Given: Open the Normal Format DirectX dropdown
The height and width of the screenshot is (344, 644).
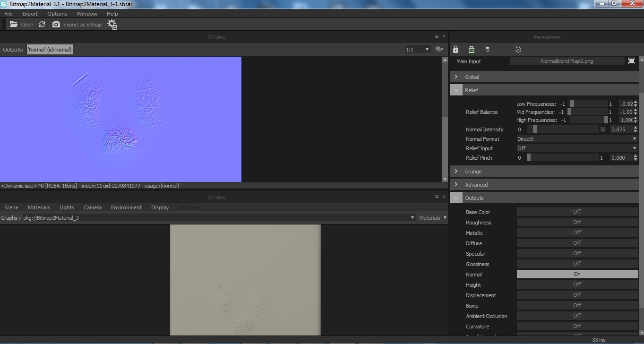Looking at the screenshot, I should click(x=576, y=139).
